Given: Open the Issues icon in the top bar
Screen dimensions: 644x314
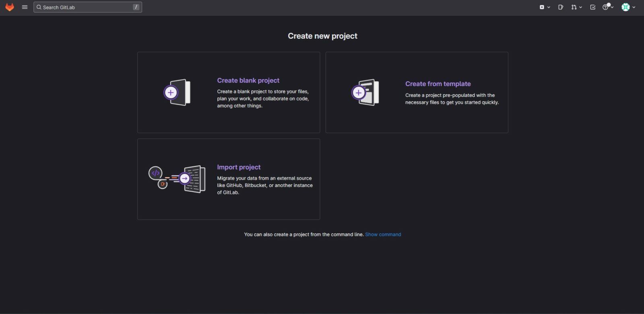Looking at the screenshot, I should coord(561,7).
